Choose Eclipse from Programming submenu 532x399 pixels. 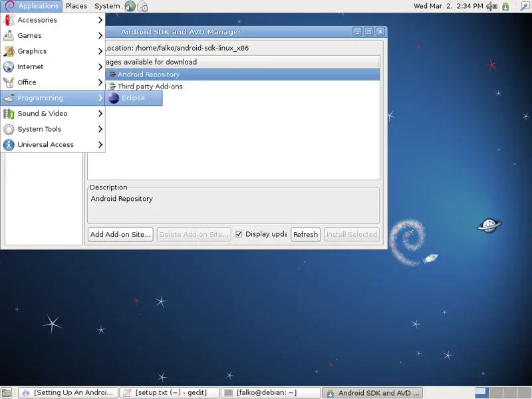[x=134, y=98]
